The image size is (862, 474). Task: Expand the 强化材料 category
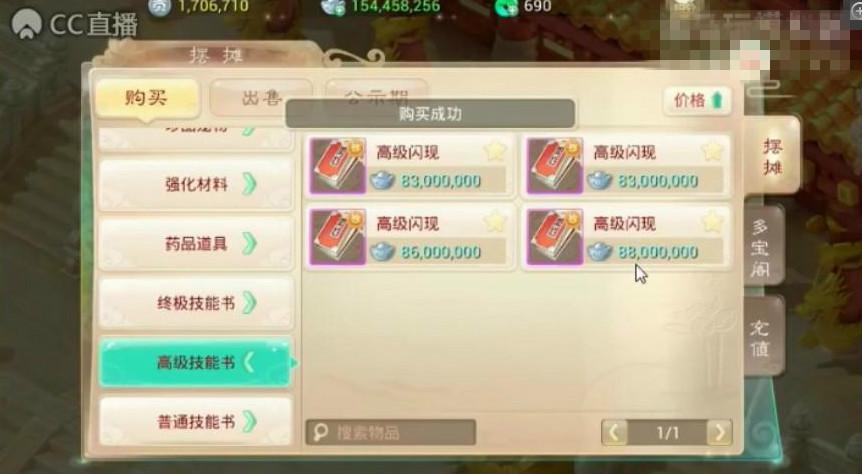coord(196,184)
